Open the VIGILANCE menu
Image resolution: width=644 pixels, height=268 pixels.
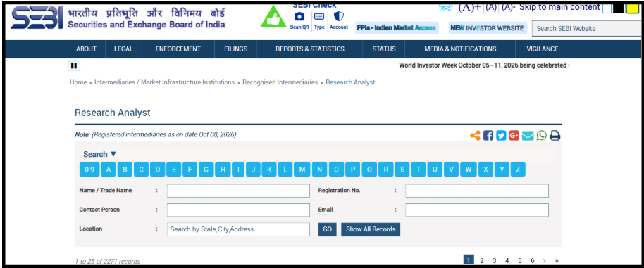click(542, 49)
